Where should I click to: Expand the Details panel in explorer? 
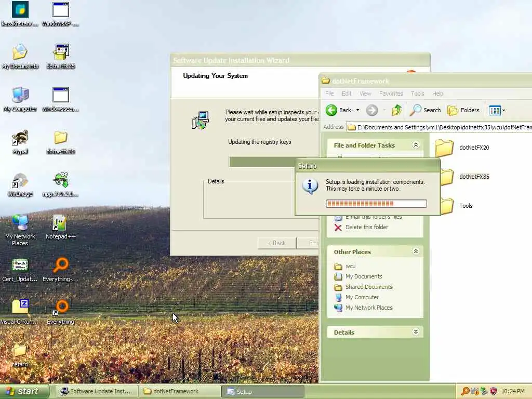(x=416, y=332)
